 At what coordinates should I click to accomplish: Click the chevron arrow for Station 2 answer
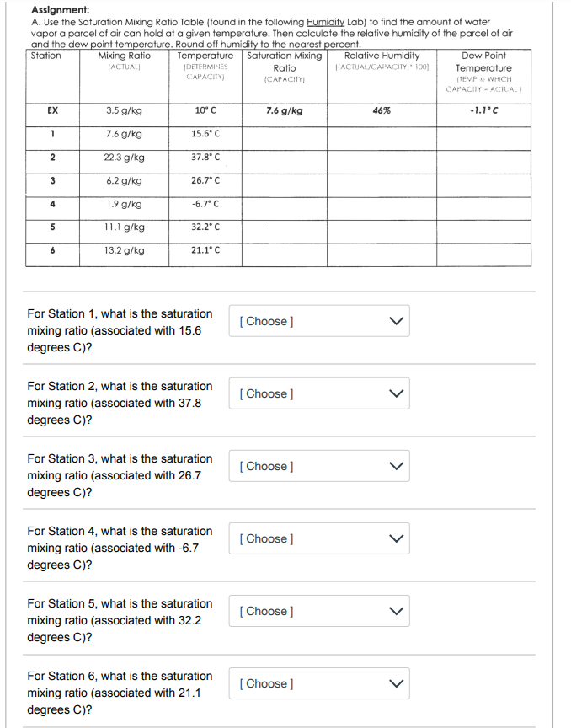pyautogui.click(x=396, y=393)
